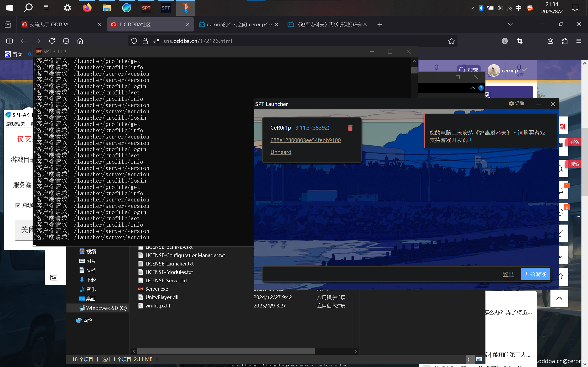The image size is (588, 367).
Task: Open File Explorer from taskbar
Action: 107,8
